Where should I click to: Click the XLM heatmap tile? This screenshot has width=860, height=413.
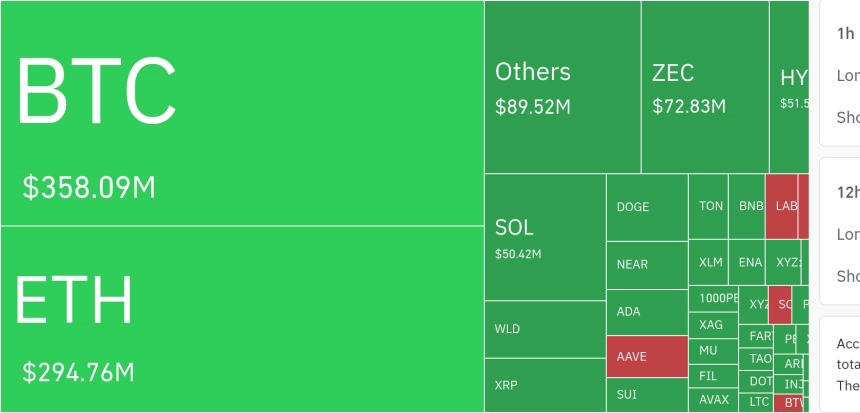point(709,263)
